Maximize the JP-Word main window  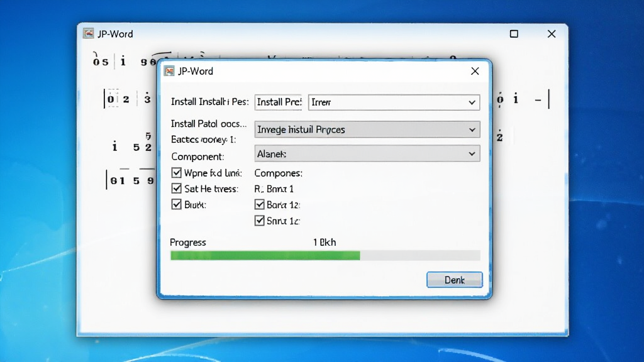tap(514, 34)
